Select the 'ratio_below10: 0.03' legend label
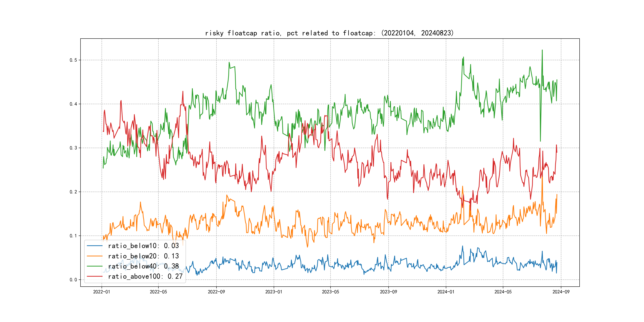 click(143, 246)
